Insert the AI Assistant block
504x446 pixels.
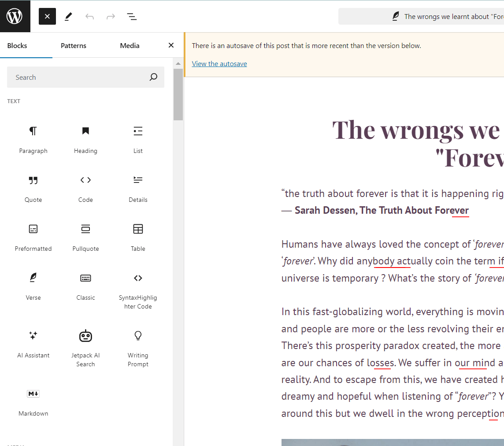[33, 343]
